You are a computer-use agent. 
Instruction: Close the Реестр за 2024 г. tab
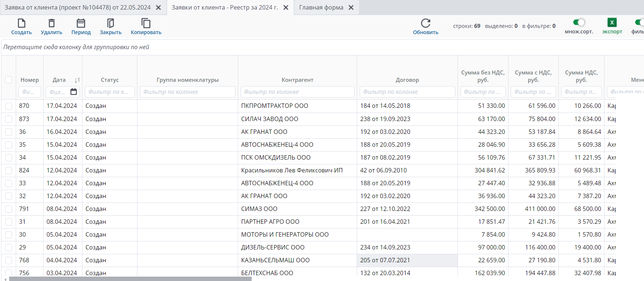286,7
